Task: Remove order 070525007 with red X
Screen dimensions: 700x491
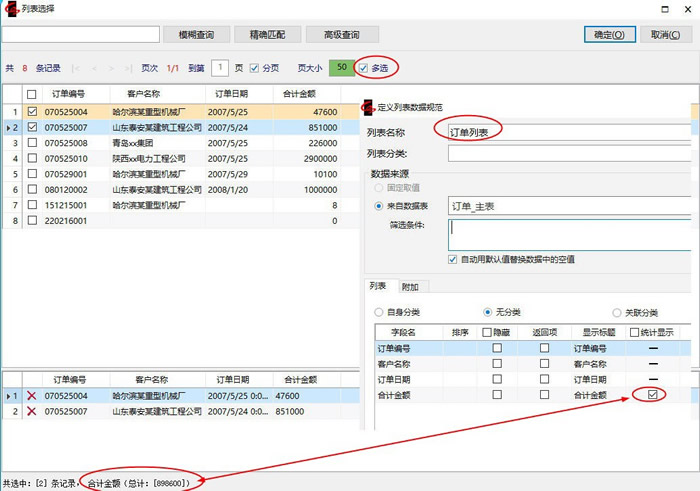Action: (x=32, y=411)
